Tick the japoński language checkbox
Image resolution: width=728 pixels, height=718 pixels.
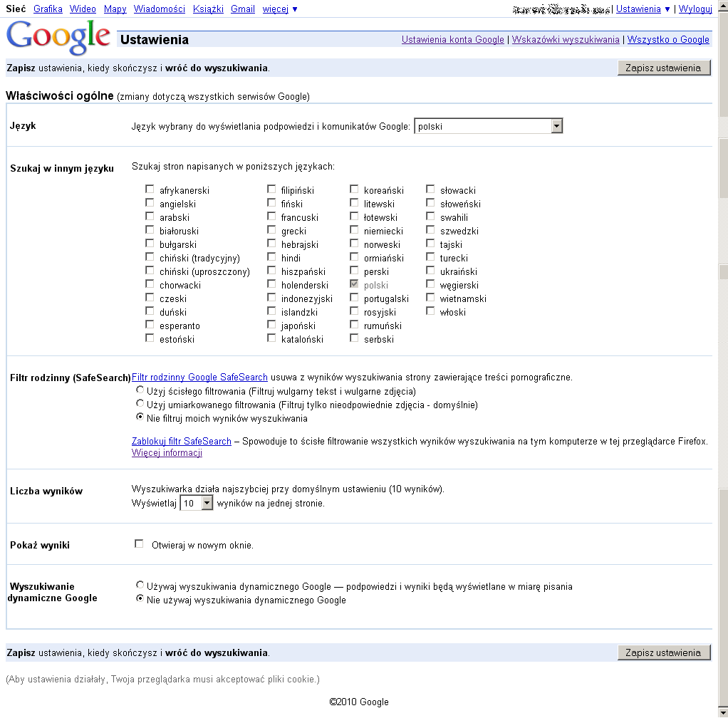pos(271,324)
